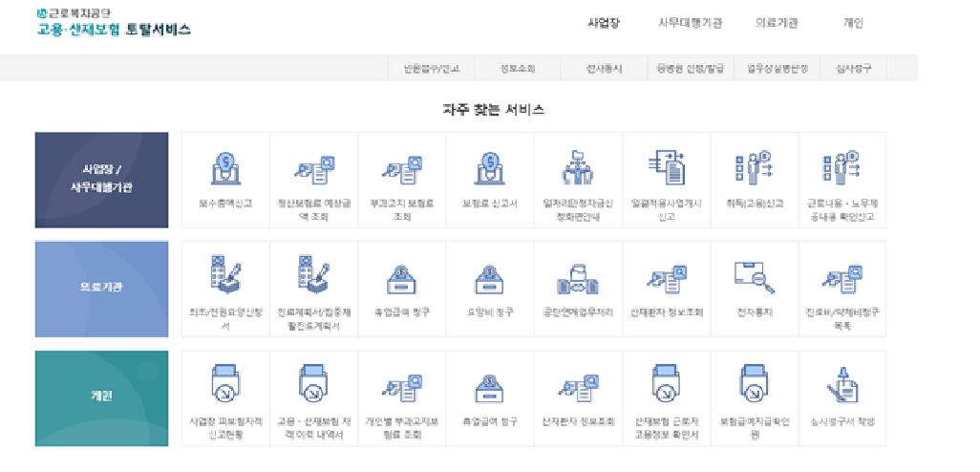This screenshot has width=980, height=472.
Task: Open 부과고지 보험료 조회 icon
Action: [x=402, y=170]
